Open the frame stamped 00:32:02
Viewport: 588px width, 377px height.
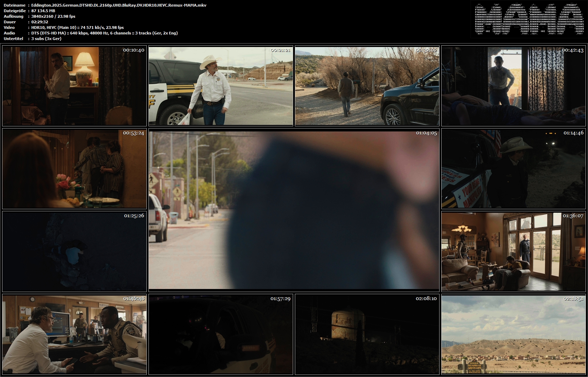pyautogui.click(x=367, y=86)
